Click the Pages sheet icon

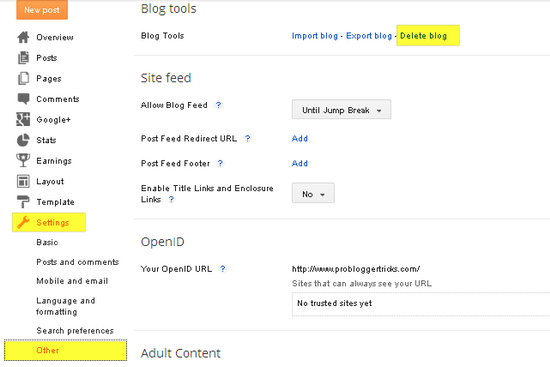23,78
